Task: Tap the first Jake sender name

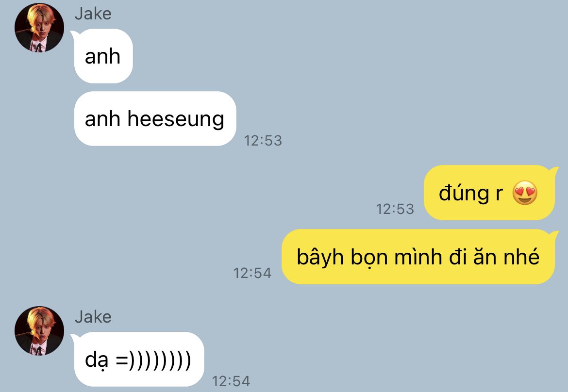Action: point(93,14)
